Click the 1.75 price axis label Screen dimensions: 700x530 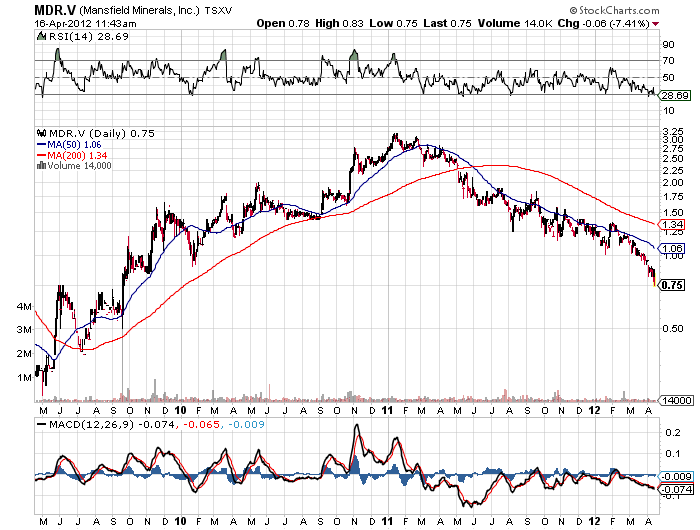tap(673, 197)
